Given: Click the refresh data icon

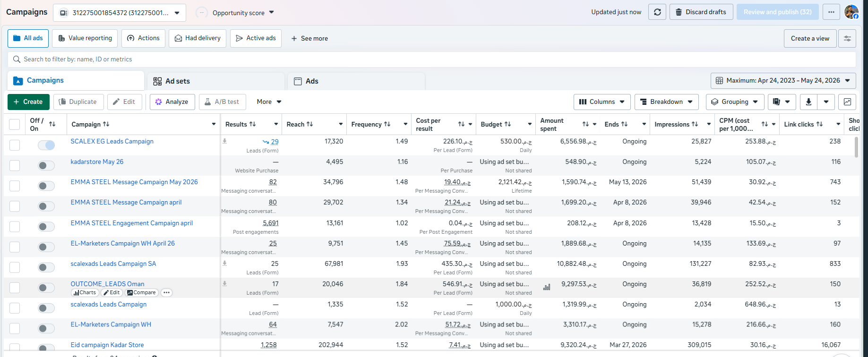Looking at the screenshot, I should (657, 12).
